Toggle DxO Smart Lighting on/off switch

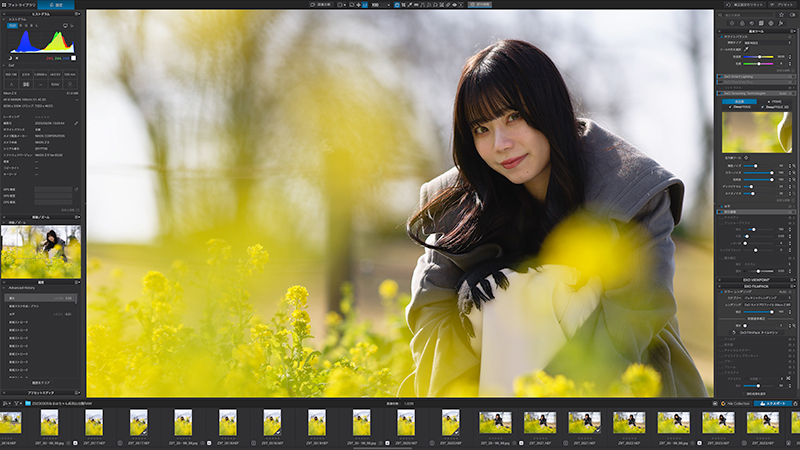(x=721, y=77)
